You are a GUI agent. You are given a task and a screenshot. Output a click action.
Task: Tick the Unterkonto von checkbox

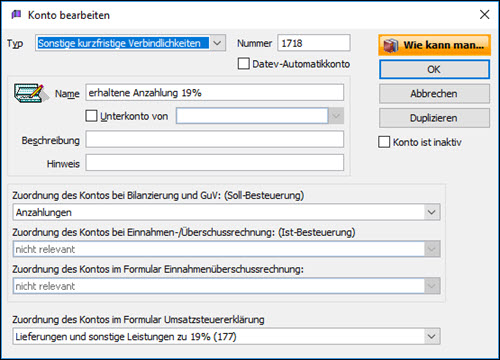(x=91, y=116)
